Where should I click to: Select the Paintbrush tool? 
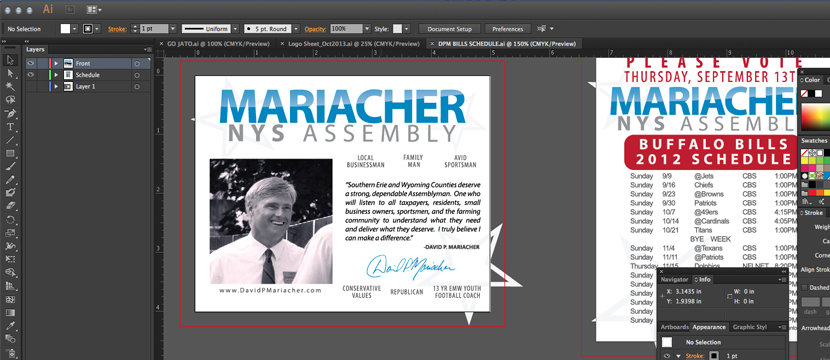coord(10,166)
